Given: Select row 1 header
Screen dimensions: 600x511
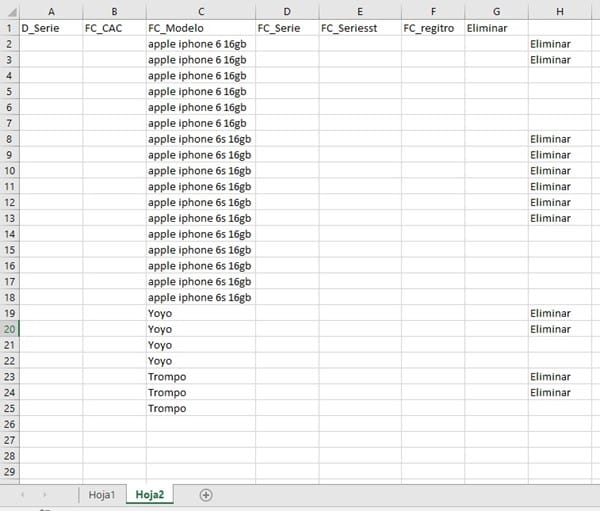Looking at the screenshot, I should (x=10, y=28).
